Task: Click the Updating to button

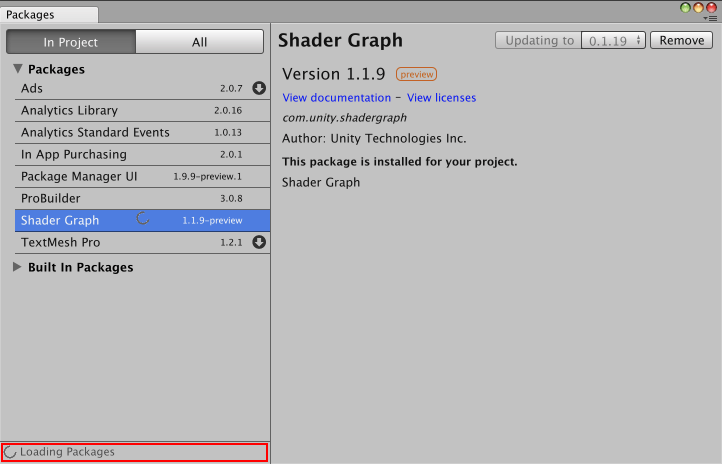Action: [538, 41]
